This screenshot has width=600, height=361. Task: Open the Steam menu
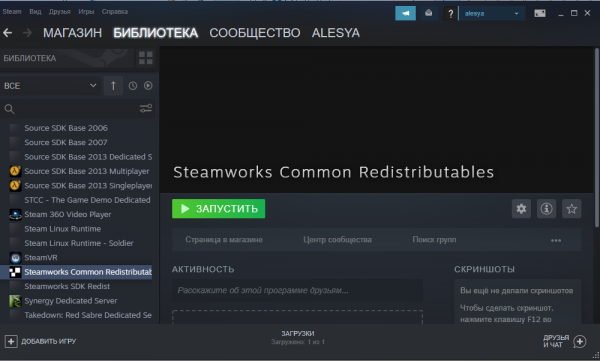click(x=12, y=11)
